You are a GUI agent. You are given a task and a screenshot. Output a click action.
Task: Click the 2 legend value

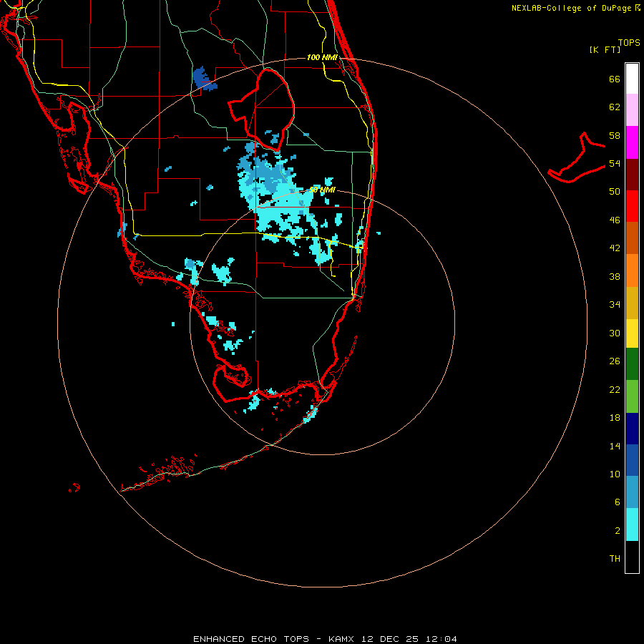(x=617, y=531)
